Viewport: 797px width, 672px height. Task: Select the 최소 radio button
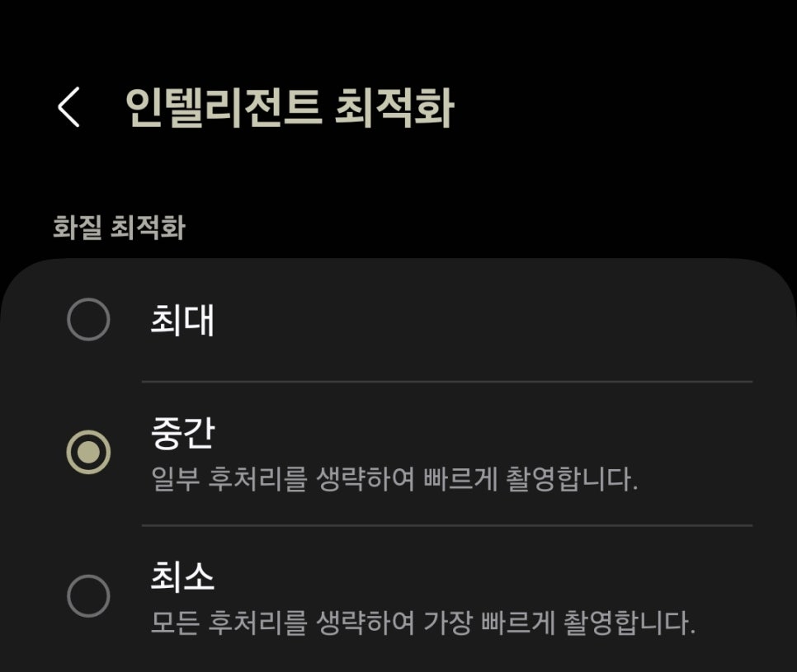[87, 594]
